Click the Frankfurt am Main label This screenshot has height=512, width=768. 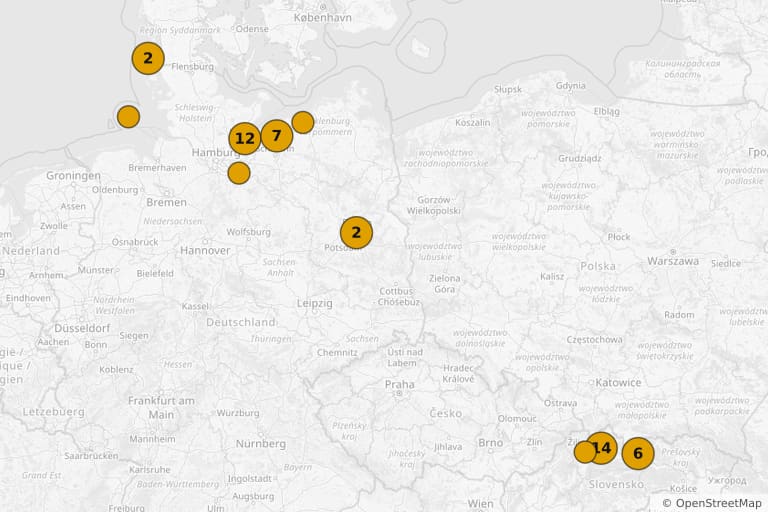click(161, 408)
